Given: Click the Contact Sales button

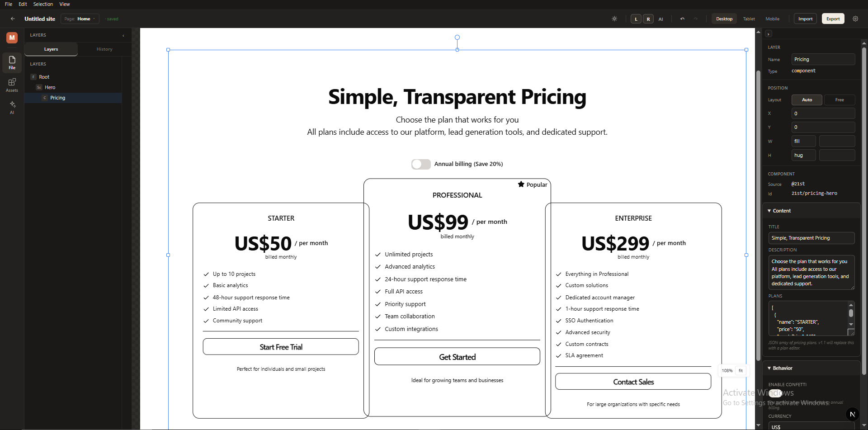Looking at the screenshot, I should (x=633, y=382).
